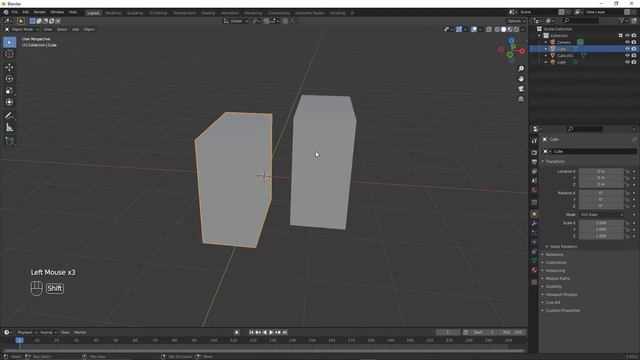Viewport: 640px width, 360px height.
Task: Open the File menu
Action: pos(15,12)
